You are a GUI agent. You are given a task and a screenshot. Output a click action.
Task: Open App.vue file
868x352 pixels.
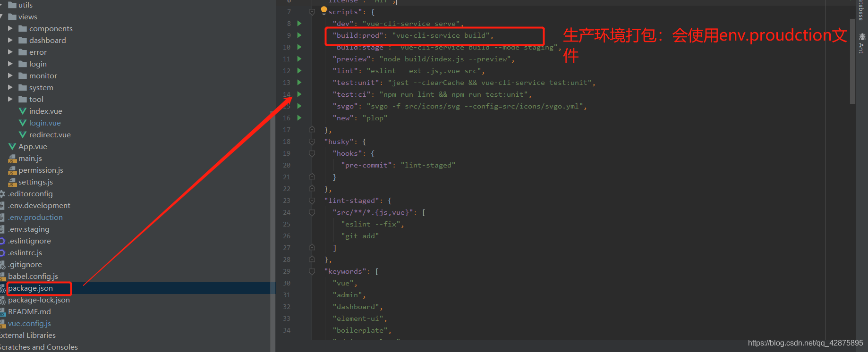pyautogui.click(x=33, y=146)
